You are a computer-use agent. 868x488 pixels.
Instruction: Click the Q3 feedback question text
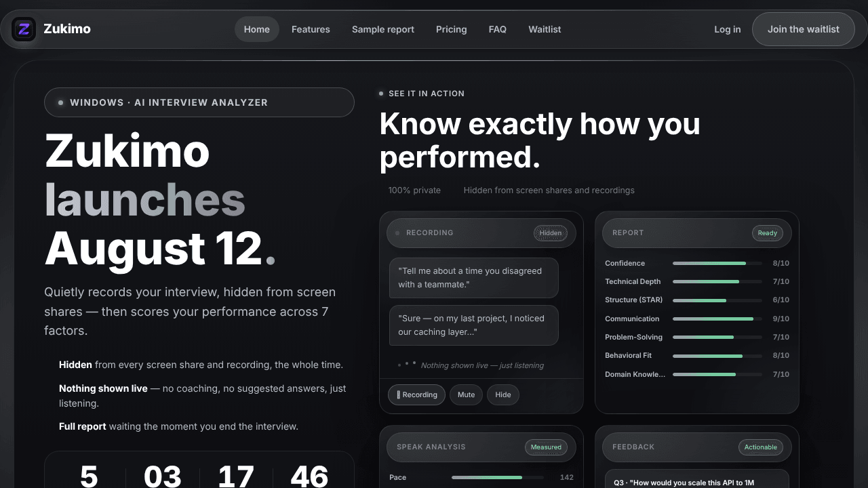tap(684, 483)
